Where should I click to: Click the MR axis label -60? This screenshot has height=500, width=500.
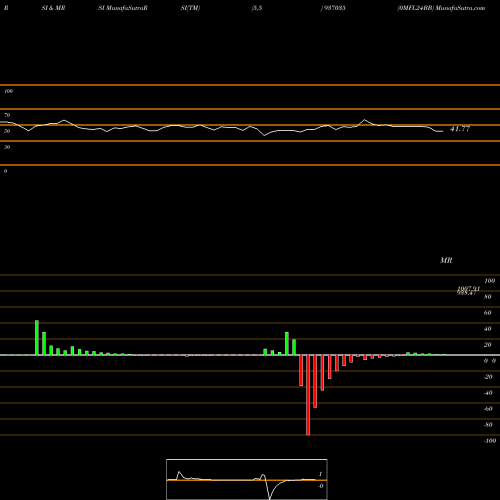coord(488,409)
